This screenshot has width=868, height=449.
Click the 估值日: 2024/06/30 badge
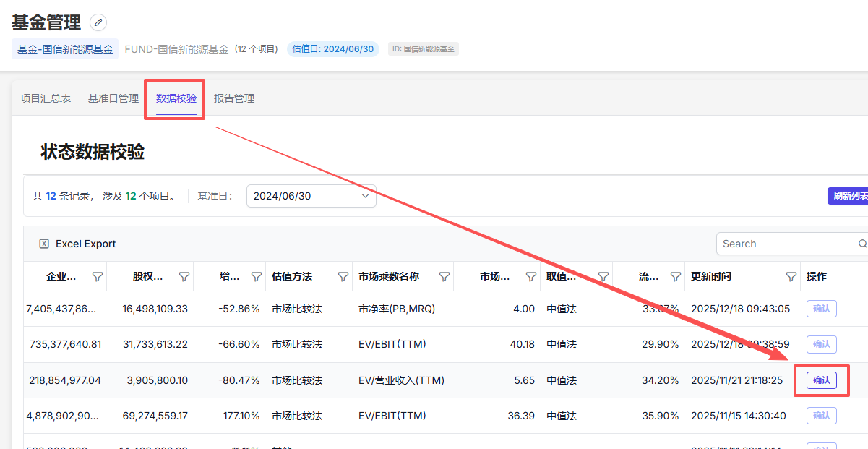pos(333,49)
